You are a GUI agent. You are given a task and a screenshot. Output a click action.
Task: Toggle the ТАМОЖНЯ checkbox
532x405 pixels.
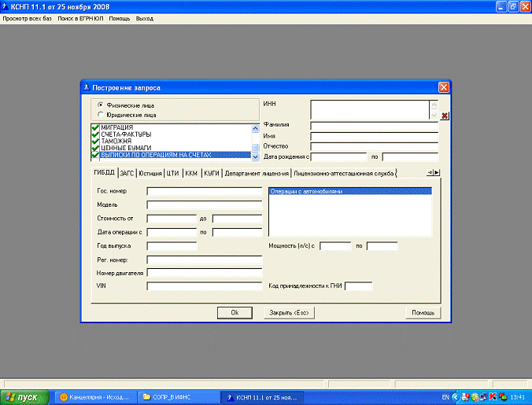click(x=95, y=141)
